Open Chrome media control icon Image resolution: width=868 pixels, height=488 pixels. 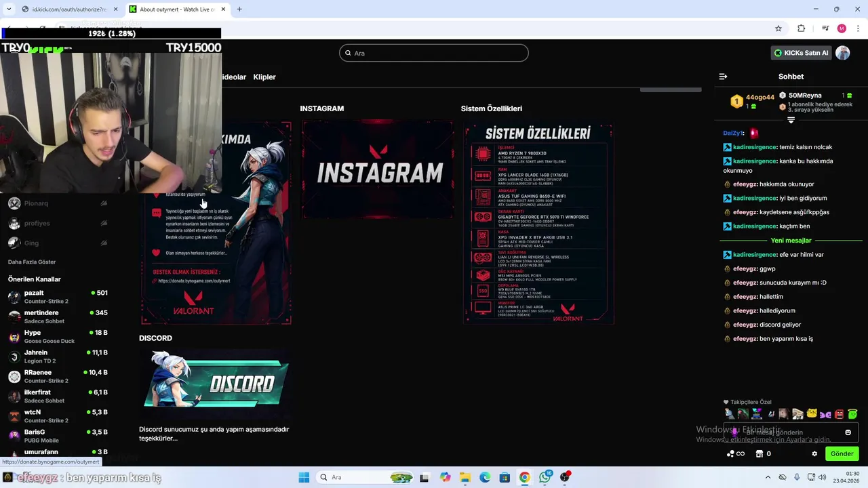click(825, 28)
